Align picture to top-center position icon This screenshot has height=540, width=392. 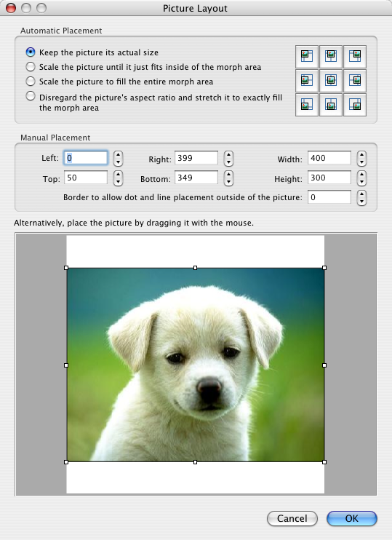pyautogui.click(x=331, y=57)
